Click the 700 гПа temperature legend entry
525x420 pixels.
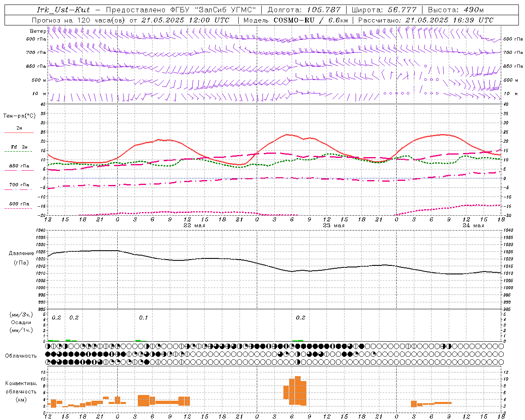click(x=19, y=185)
